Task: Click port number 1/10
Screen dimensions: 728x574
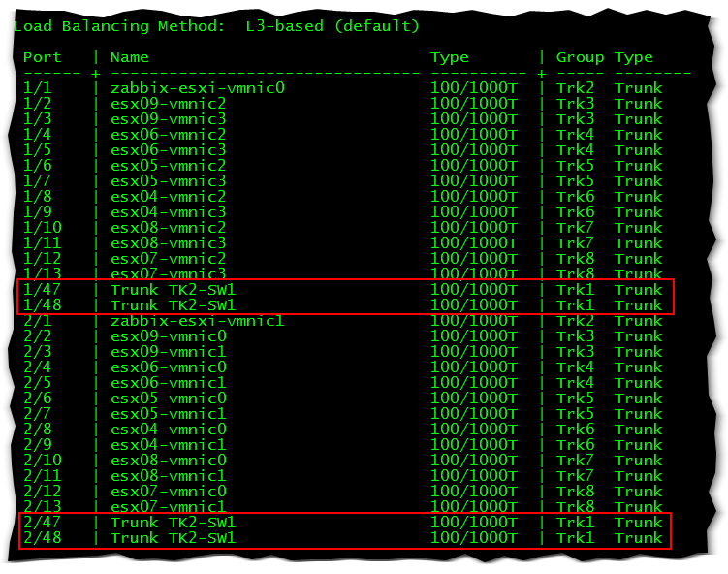Action: tap(42, 228)
